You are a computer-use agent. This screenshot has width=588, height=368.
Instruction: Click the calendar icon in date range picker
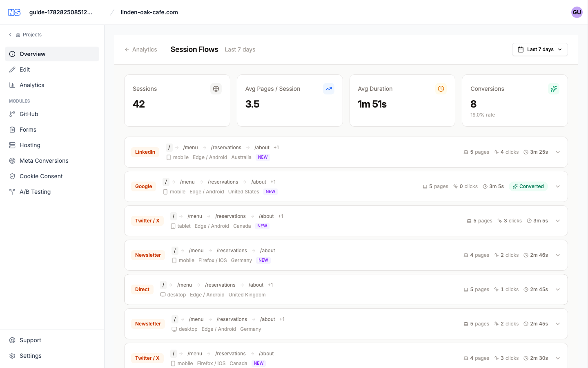point(521,49)
